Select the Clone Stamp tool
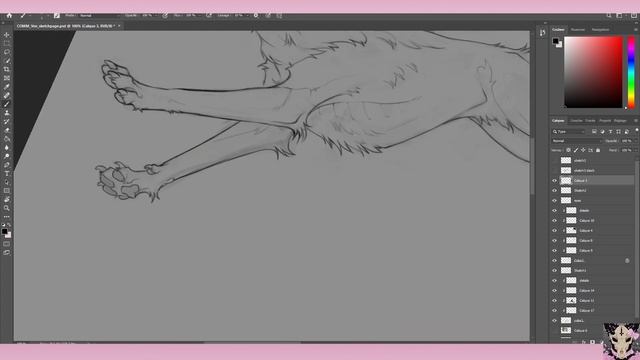Viewport: 640px width, 360px height. coord(7,113)
